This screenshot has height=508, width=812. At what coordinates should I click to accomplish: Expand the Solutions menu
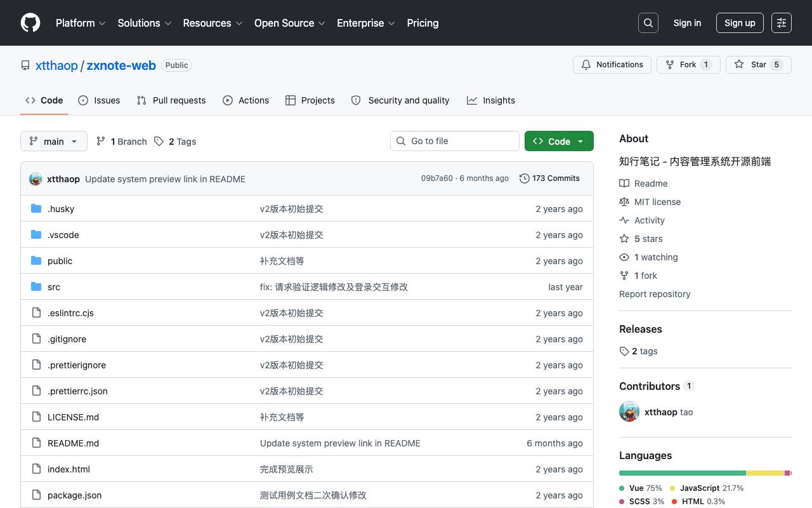pyautogui.click(x=145, y=23)
